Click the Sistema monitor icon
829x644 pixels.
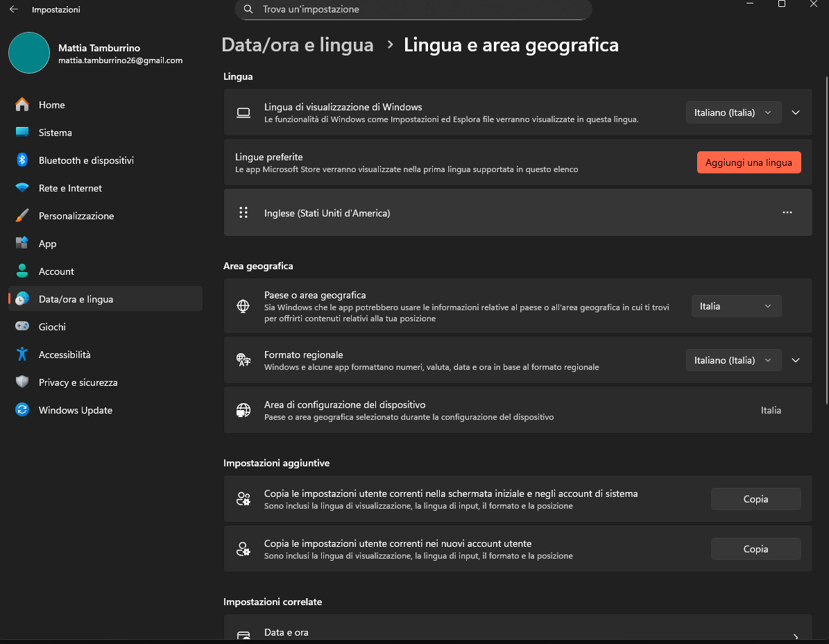(22, 132)
